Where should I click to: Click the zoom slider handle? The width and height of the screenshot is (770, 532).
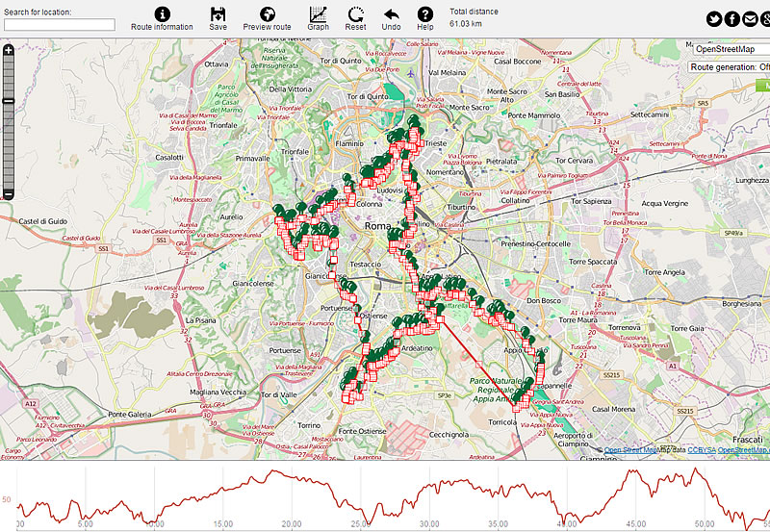coord(9,101)
